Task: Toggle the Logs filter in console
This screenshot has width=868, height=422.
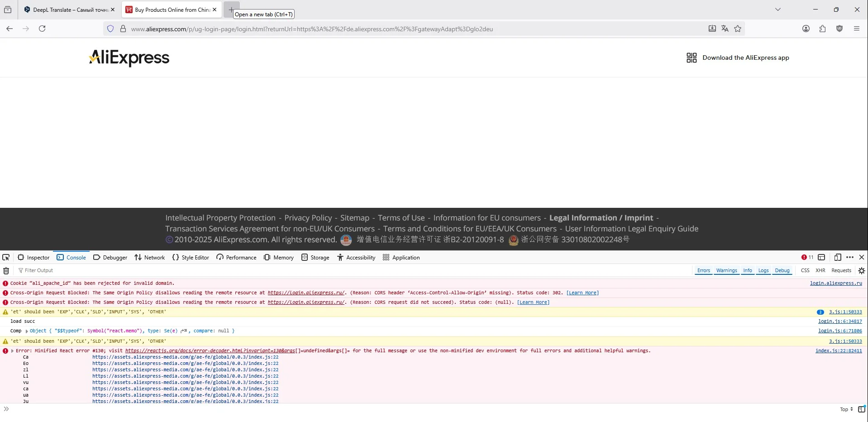Action: click(x=763, y=270)
